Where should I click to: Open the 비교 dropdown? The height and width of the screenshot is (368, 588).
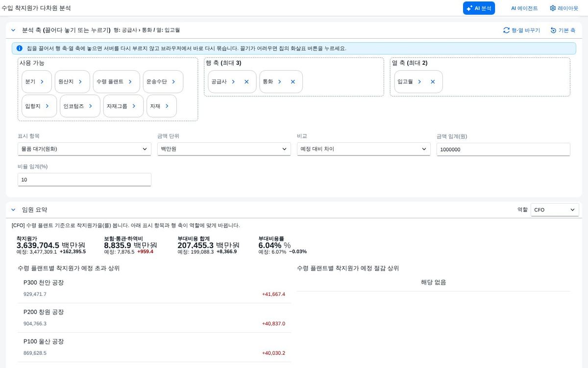[x=364, y=149]
